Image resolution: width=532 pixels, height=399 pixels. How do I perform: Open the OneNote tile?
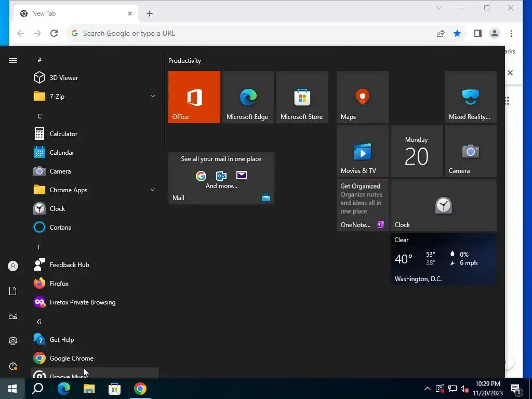pyautogui.click(x=362, y=205)
